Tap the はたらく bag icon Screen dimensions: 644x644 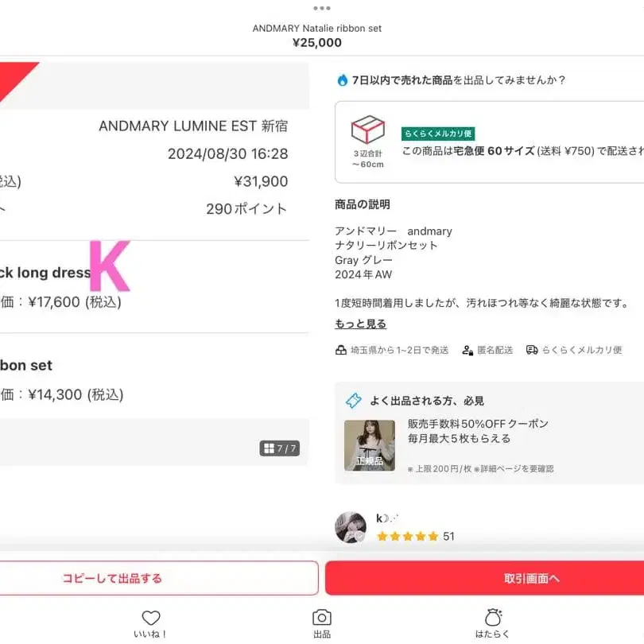pos(493,617)
